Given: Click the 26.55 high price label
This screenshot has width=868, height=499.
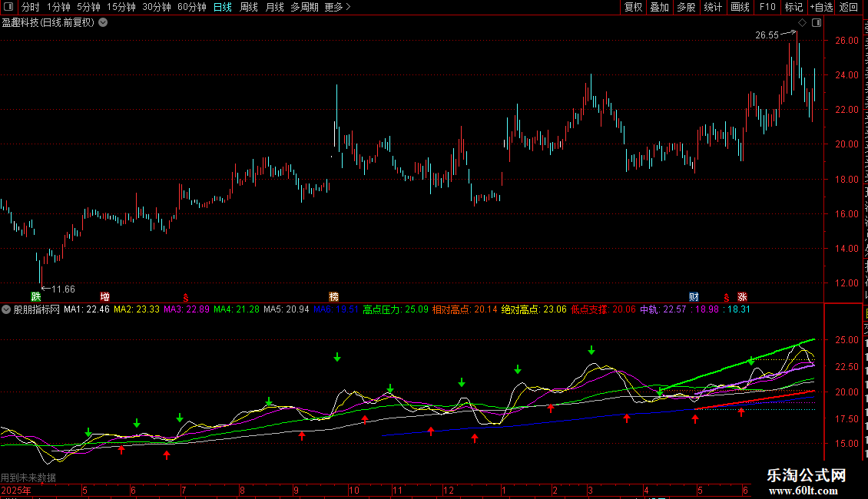Looking at the screenshot, I should pyautogui.click(x=767, y=35).
